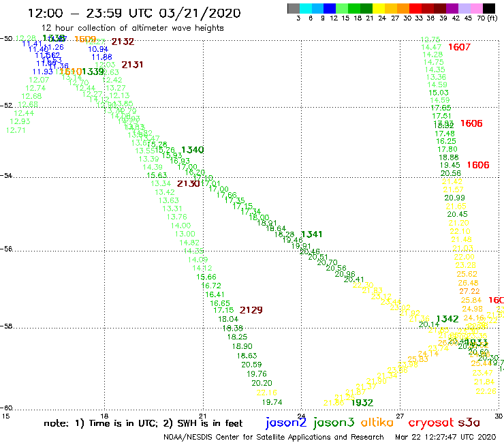Click track time label 2131
This screenshot has height=443, width=504.
pyautogui.click(x=132, y=65)
